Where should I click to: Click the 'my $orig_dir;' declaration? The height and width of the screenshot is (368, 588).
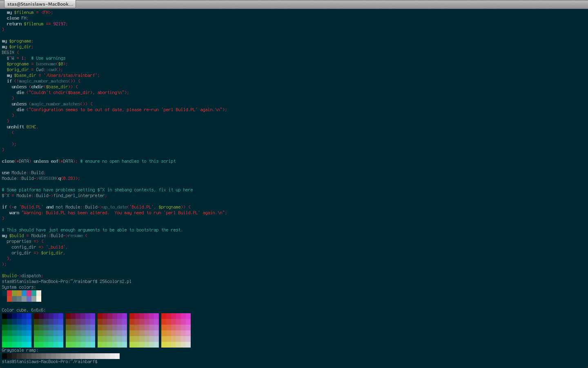(x=18, y=47)
